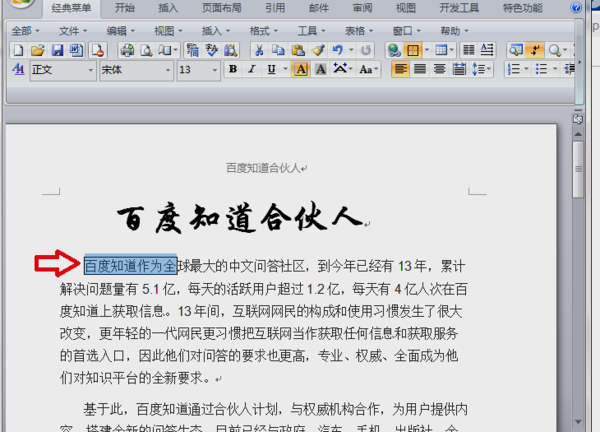Click the columns layout icon
This screenshot has width=600, height=432.
pyautogui.click(x=468, y=50)
